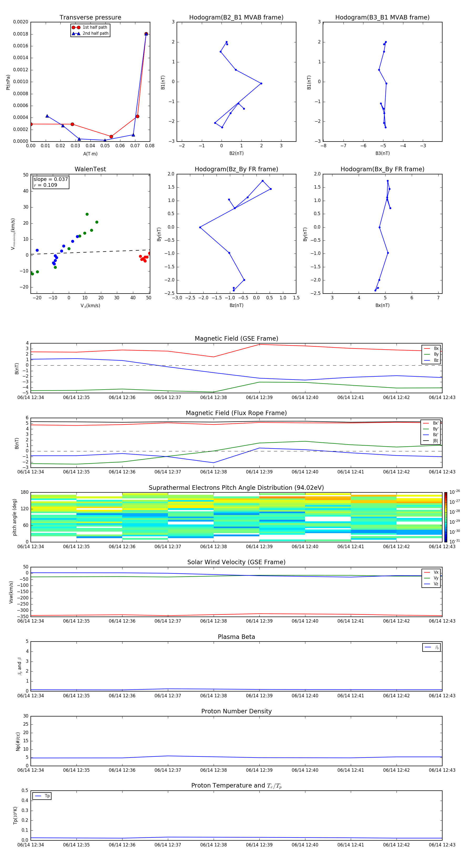Click the pitch angle spectrogram colorbar
473x868 pixels.
tap(445, 517)
